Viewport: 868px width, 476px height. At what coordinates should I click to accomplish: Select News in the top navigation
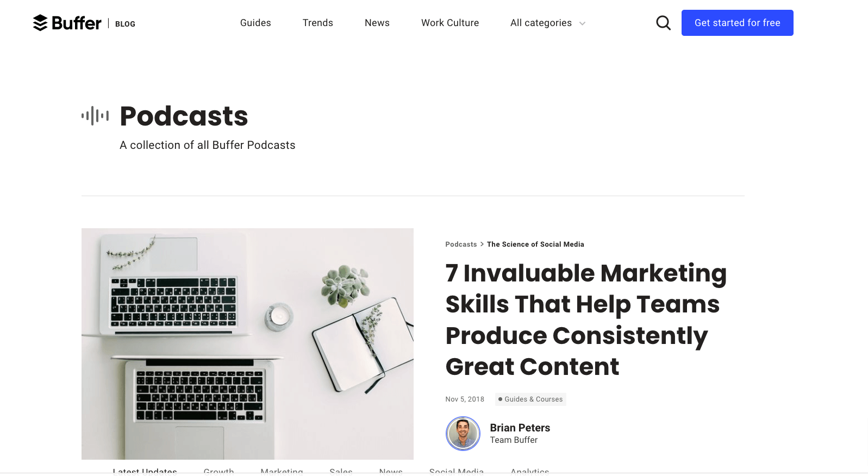pyautogui.click(x=377, y=23)
